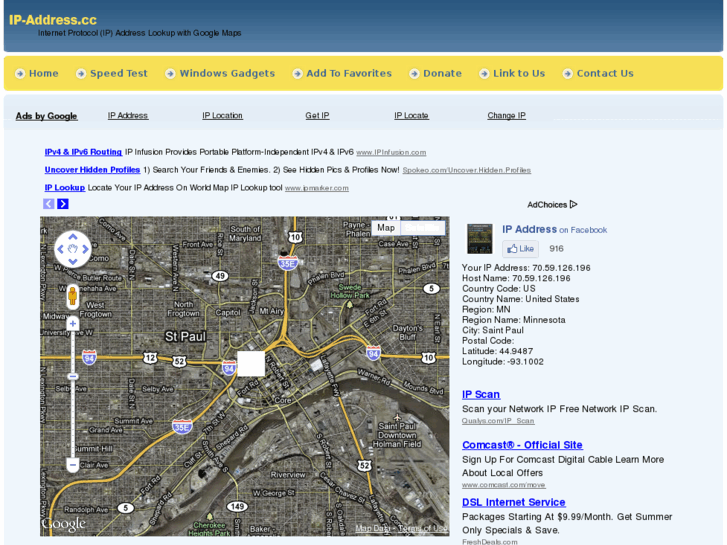Select the 'Host Name: 70.59.126.196' text
Screen dimensions: 727x545
point(516,278)
